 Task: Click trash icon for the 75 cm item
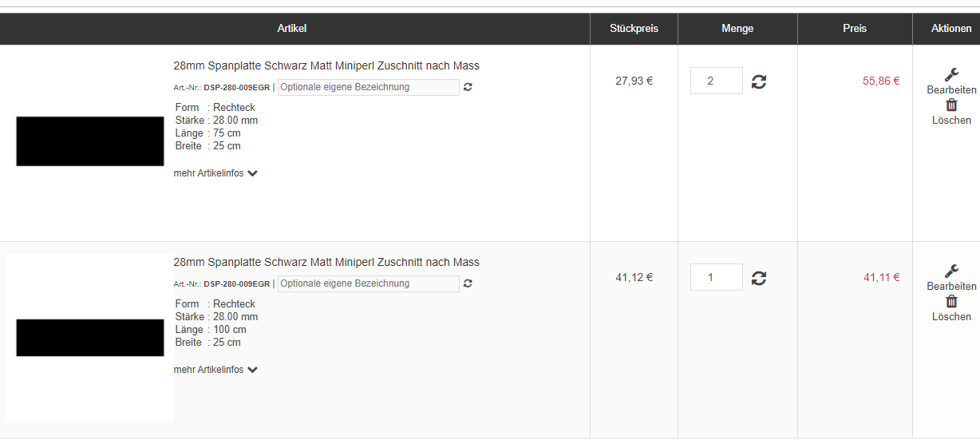tap(951, 105)
